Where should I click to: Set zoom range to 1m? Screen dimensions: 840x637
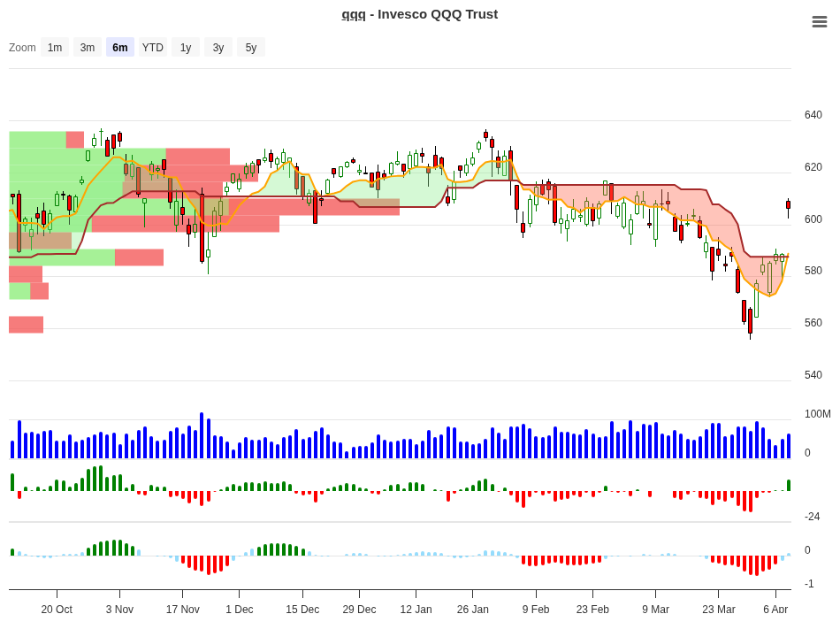tap(55, 47)
